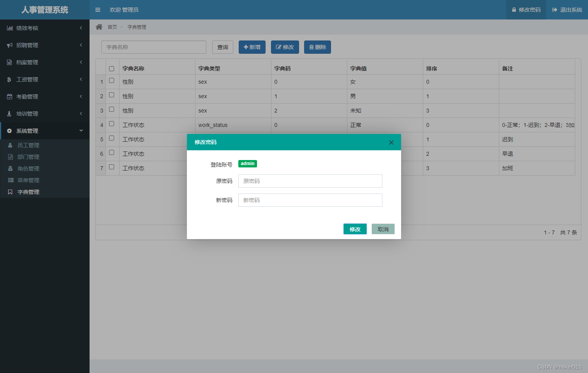
Task: Click the 菜单管理 list icon
Action: pos(11,180)
